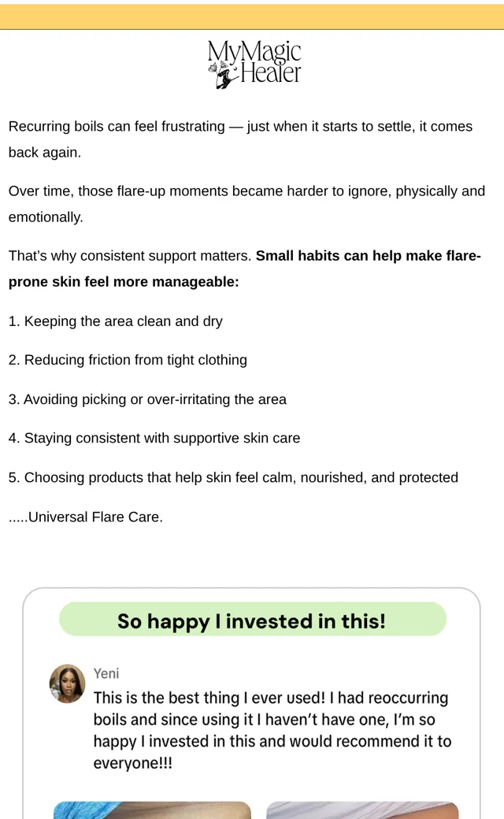The image size is (504, 819).
Task: Click Yeni's review text about reoccurring boils
Action: coord(272,730)
